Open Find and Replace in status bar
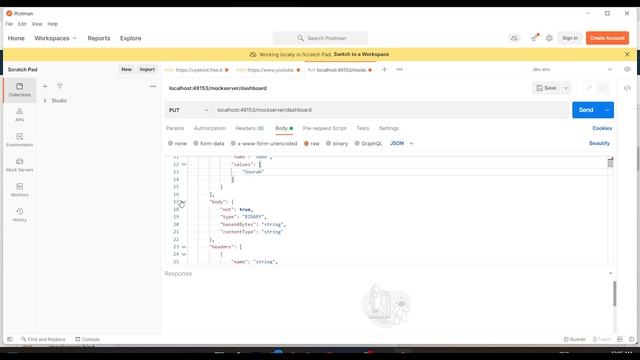 [x=43, y=339]
